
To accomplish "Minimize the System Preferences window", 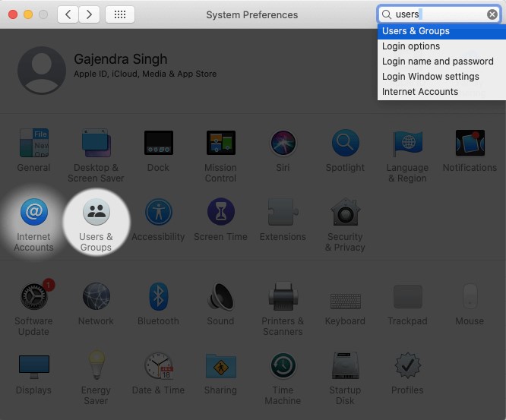I will click(28, 14).
